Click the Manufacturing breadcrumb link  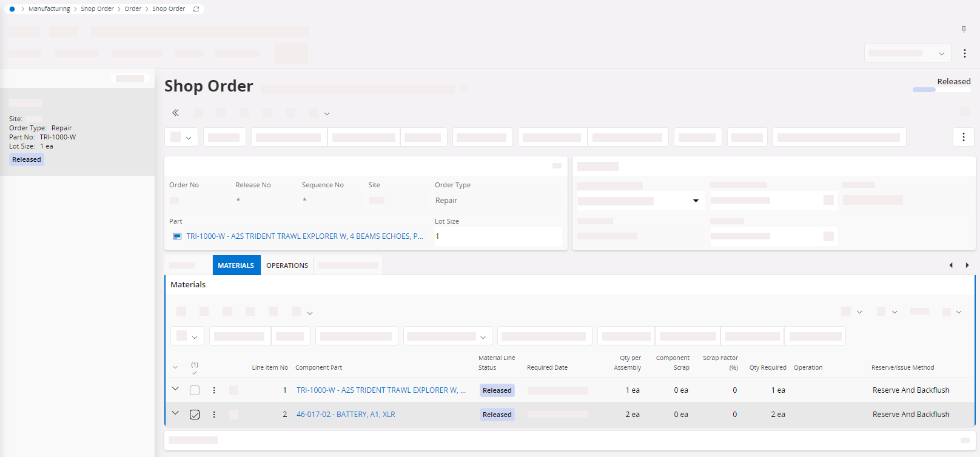point(49,9)
